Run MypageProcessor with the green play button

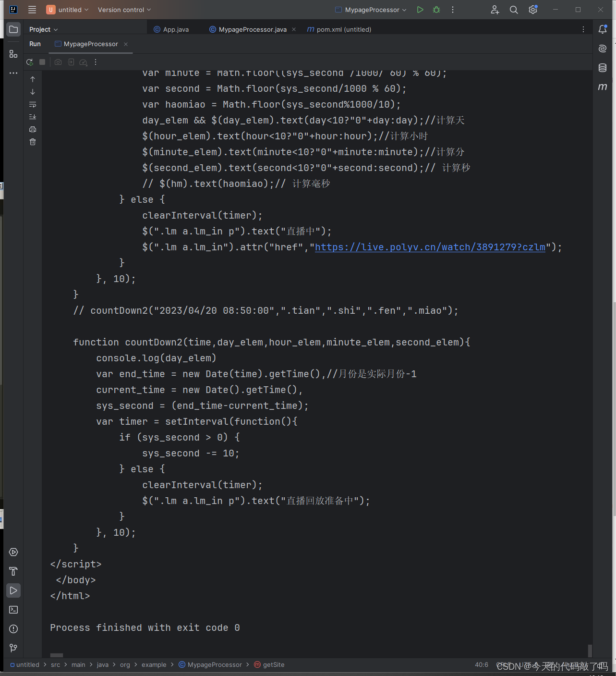pos(420,10)
